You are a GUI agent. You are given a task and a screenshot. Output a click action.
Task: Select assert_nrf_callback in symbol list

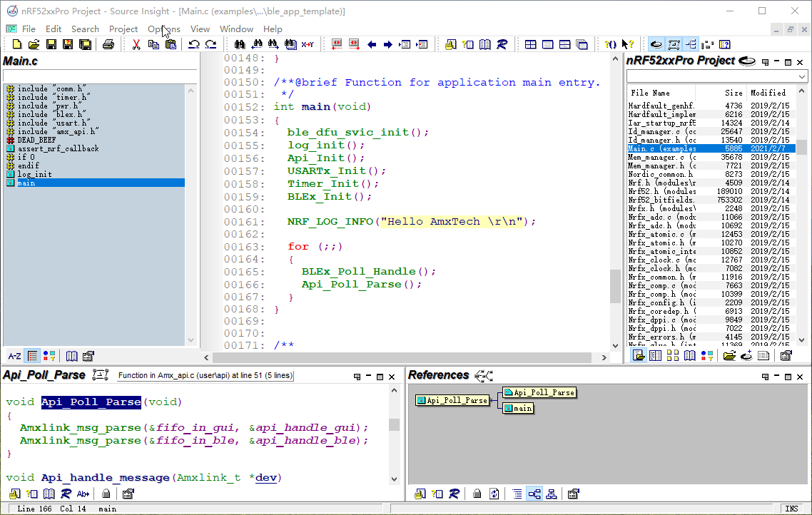tap(58, 148)
